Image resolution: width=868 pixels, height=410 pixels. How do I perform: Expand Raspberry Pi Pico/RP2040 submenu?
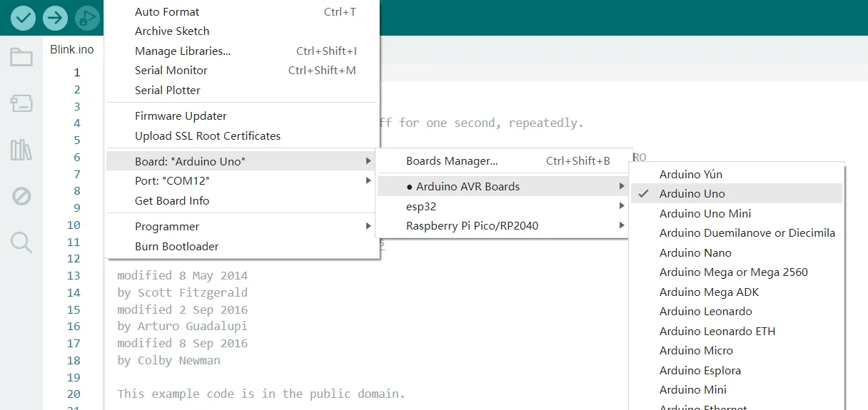tap(472, 225)
